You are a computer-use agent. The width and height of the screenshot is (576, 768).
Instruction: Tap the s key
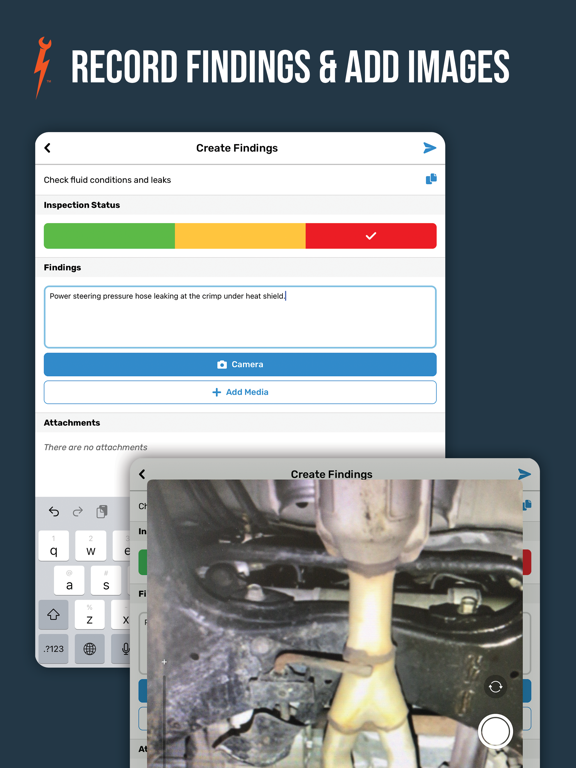[106, 580]
